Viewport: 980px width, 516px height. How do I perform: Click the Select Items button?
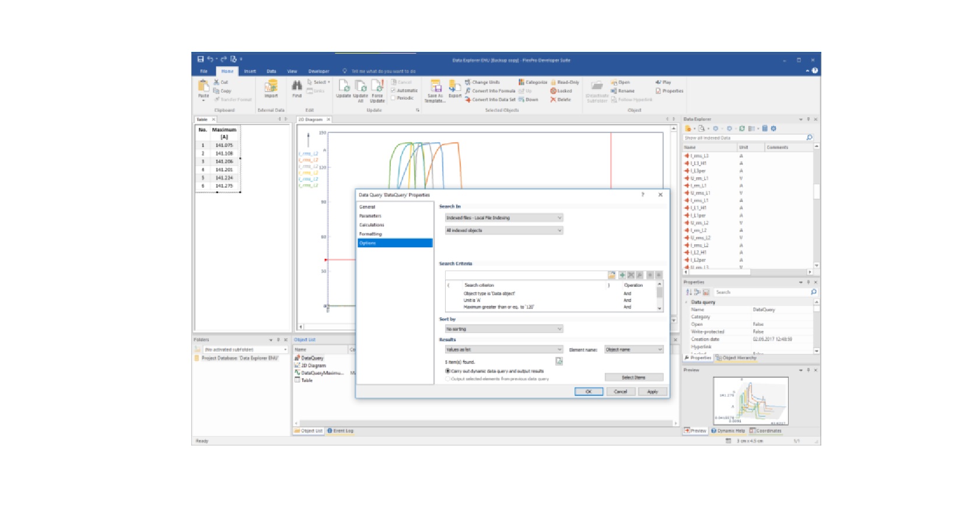tap(634, 377)
